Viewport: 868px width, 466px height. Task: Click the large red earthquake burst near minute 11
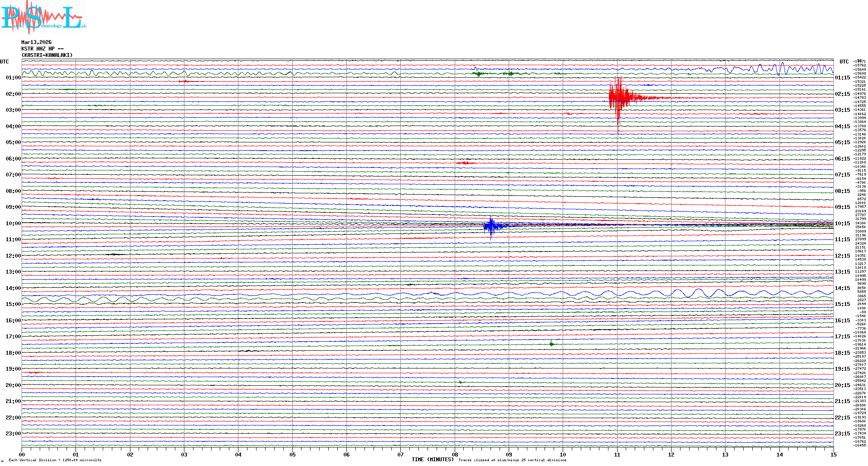pos(618,98)
